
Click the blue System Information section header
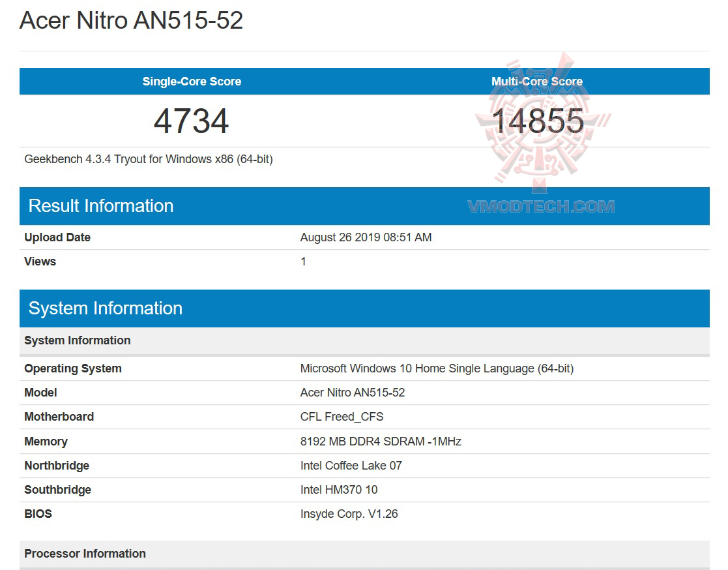tap(364, 308)
